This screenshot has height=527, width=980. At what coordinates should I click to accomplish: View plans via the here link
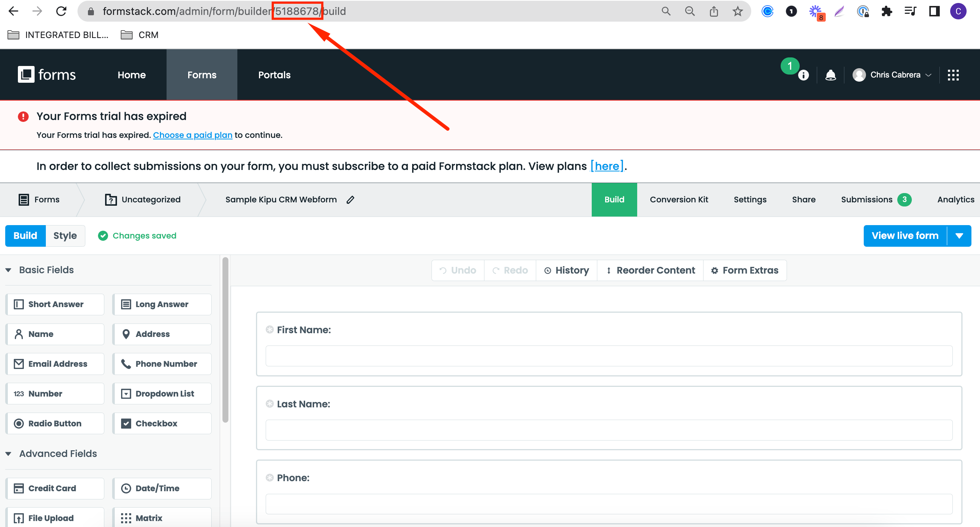click(x=607, y=166)
